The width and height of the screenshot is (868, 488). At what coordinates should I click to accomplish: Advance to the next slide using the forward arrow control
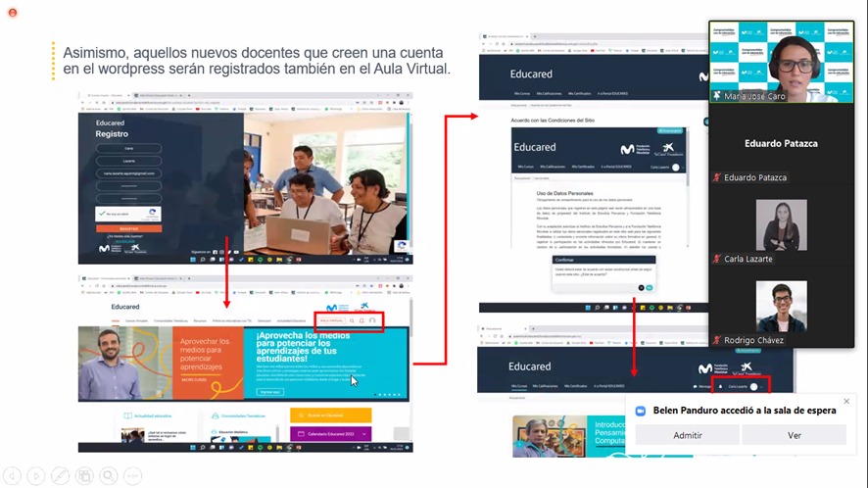(36, 475)
